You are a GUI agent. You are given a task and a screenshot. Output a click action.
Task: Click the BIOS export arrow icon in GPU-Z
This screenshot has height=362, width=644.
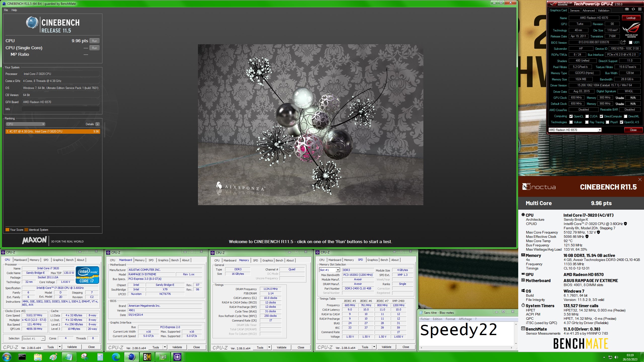tap(623, 42)
